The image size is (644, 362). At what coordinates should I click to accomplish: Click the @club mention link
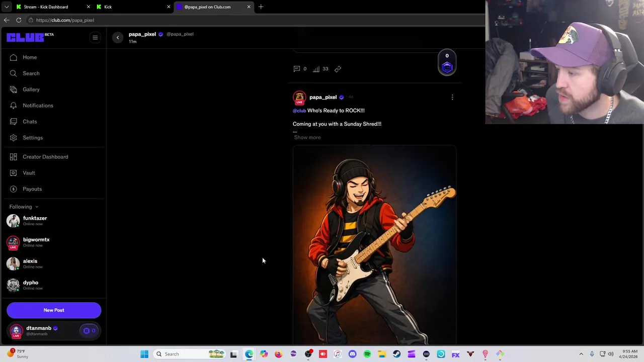click(299, 111)
